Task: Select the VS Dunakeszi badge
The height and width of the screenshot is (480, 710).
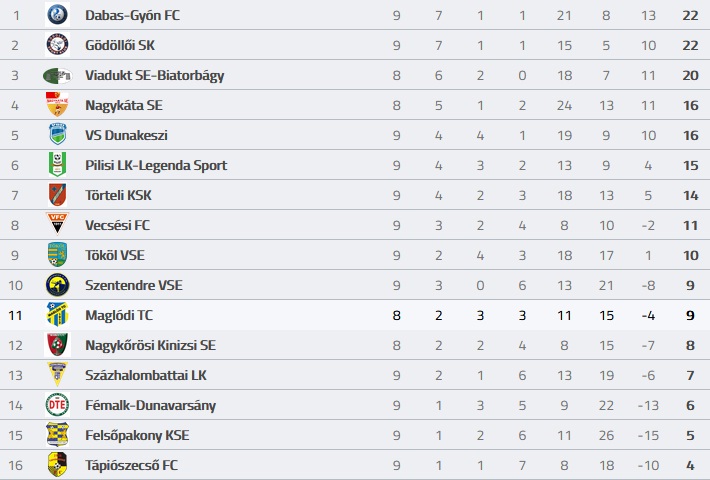Action: (x=58, y=134)
